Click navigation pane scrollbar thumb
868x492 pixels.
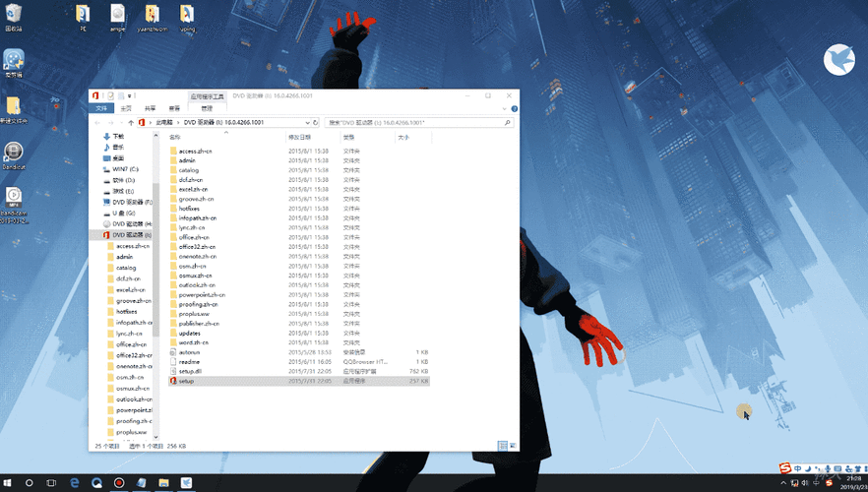(155, 260)
